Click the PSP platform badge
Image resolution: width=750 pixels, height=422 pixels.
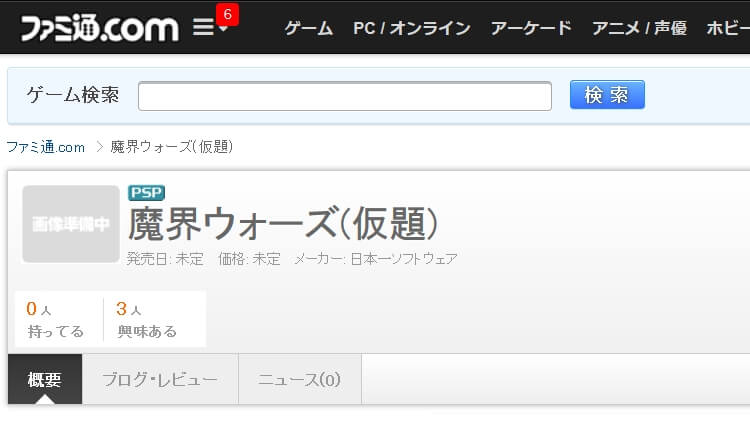coord(146,193)
